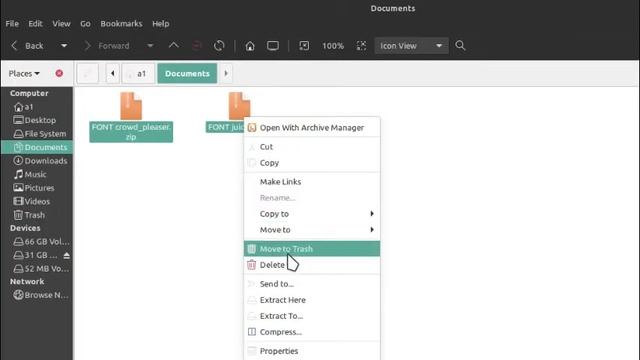640x360 pixels.
Task: Open Music in the sidebar
Action: coord(37,174)
